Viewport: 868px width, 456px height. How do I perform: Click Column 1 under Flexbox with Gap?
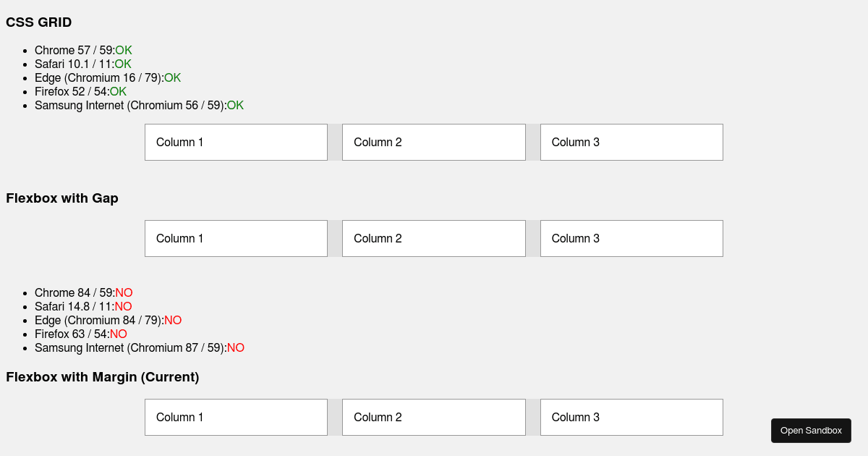pos(236,238)
